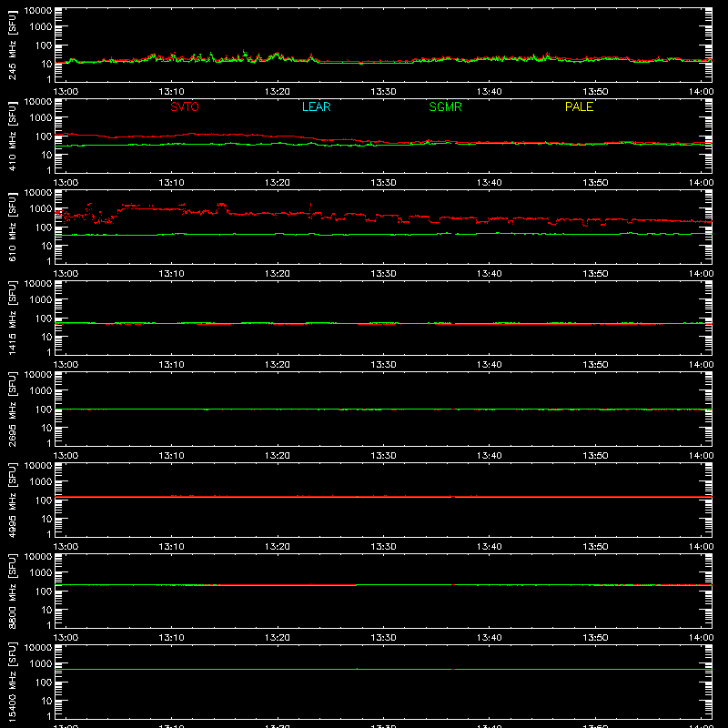Viewport: 728px width, 728px height.
Task: Click the 1000 y-axis label of 410 MHz plot
Action: coord(41,118)
